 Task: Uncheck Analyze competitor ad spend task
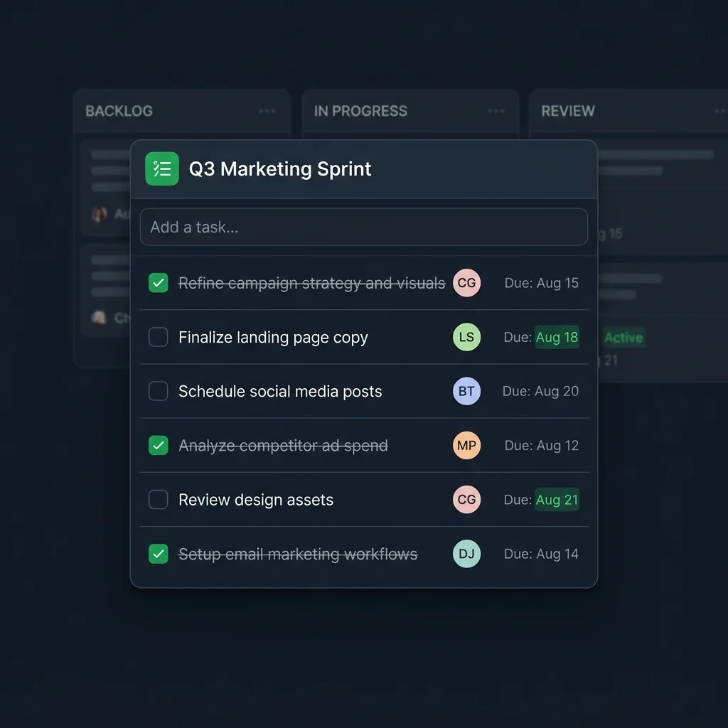159,445
